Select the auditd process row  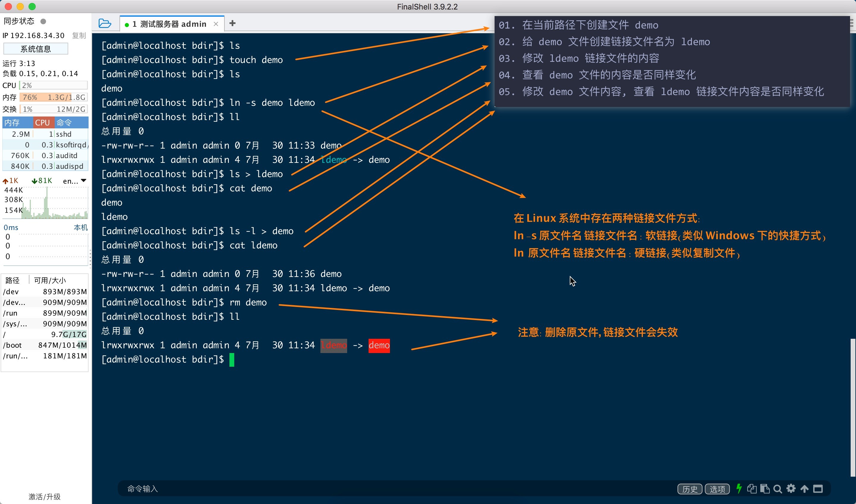(x=45, y=155)
